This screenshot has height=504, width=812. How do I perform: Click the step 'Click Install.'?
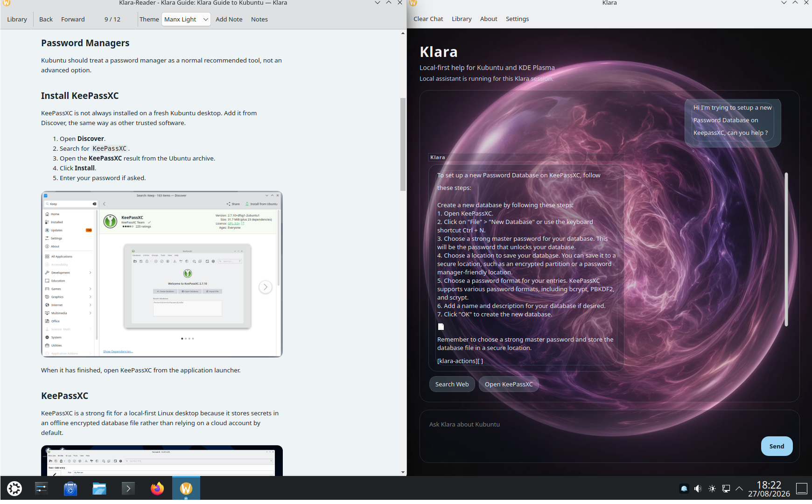pyautogui.click(x=78, y=168)
